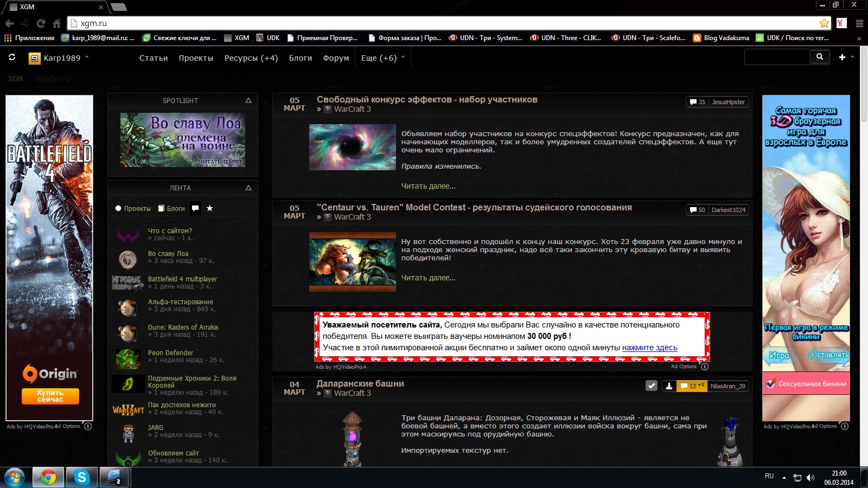Filter the feed by comments (speech bubble icon)
This screenshot has width=868, height=488.
195,208
